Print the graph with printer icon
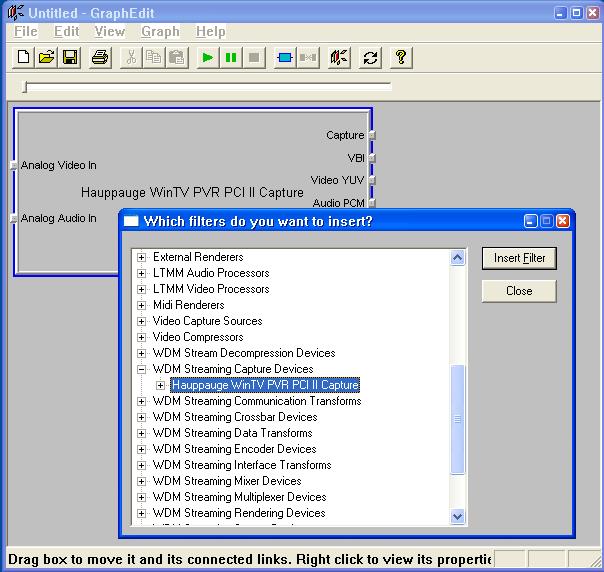This screenshot has width=604, height=572. (x=100, y=58)
